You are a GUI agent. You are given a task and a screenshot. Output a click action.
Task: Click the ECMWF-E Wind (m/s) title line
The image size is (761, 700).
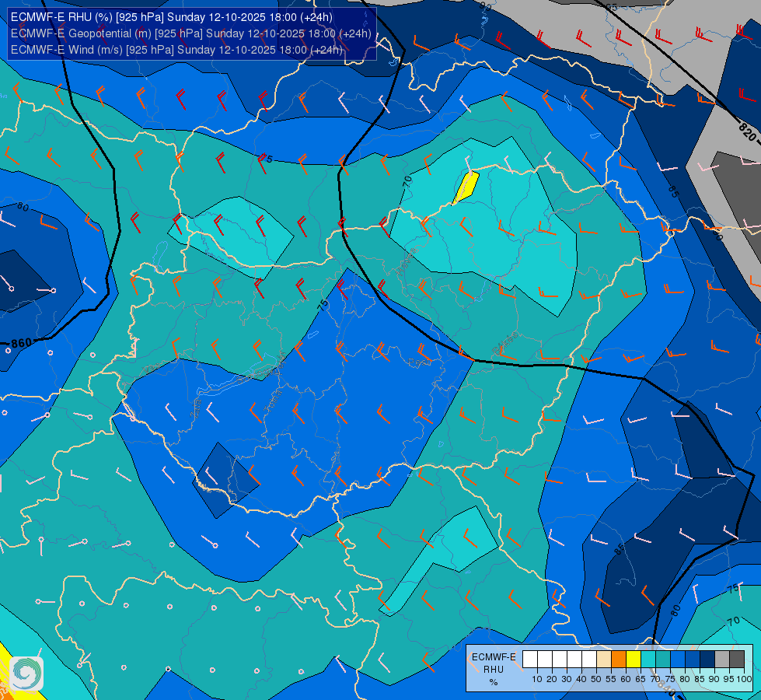click(x=176, y=50)
